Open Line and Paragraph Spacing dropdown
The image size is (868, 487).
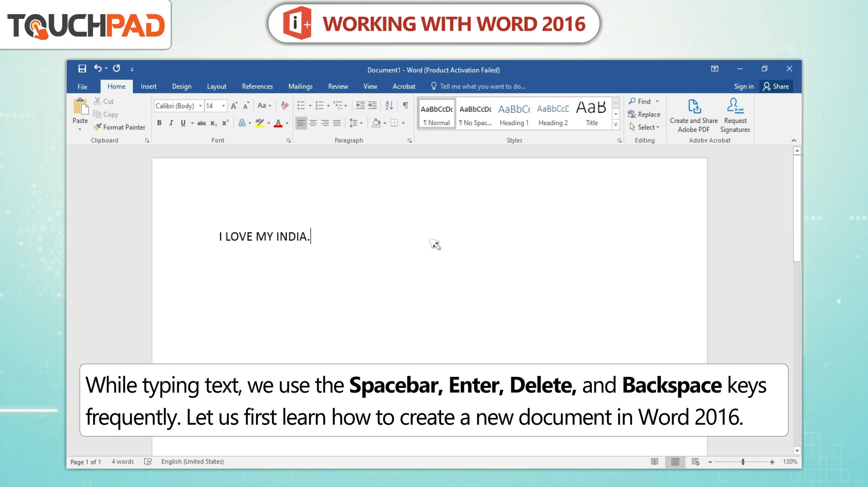point(356,123)
